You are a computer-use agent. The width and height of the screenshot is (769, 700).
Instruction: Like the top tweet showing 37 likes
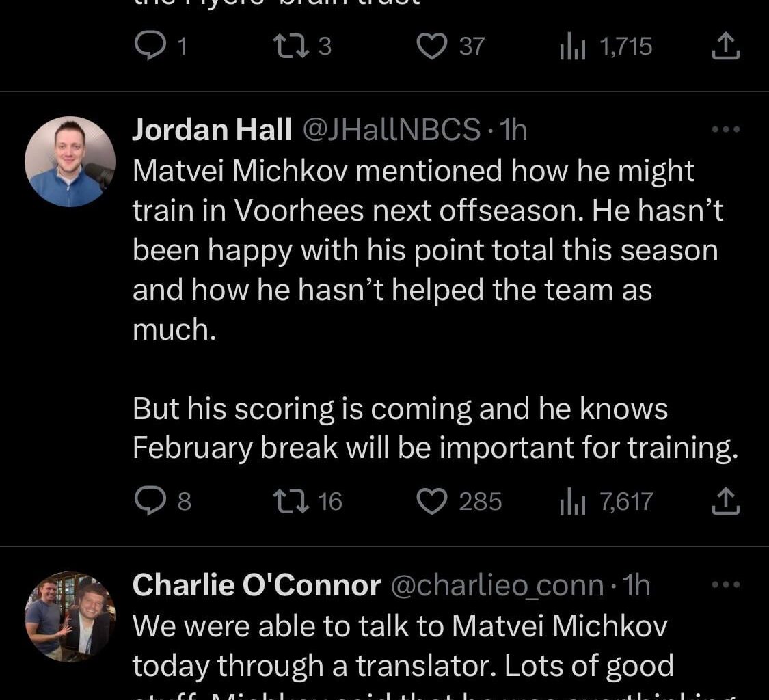tap(433, 46)
